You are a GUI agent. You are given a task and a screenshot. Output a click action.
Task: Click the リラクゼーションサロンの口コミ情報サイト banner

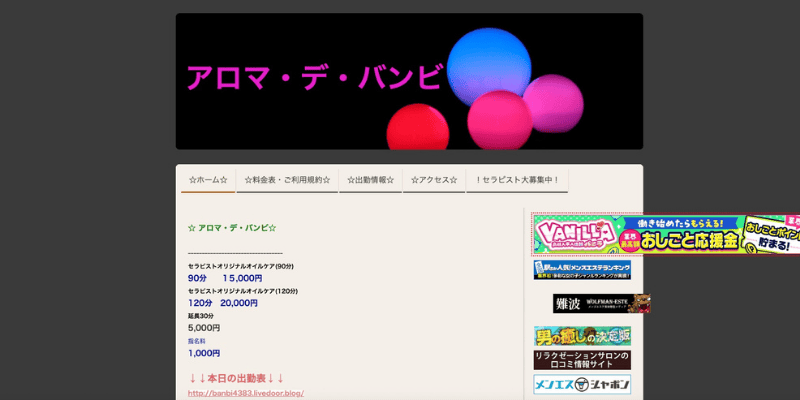point(582,360)
